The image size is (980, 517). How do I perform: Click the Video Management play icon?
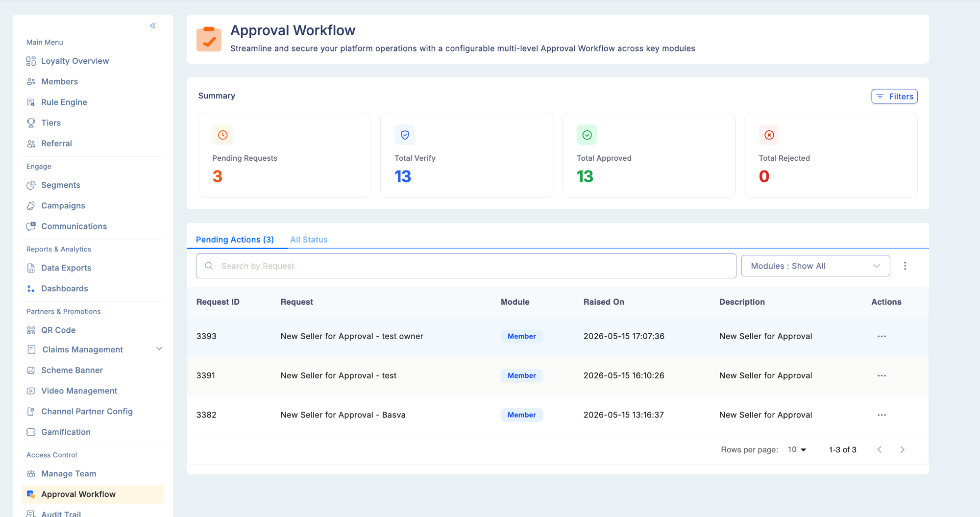point(31,391)
